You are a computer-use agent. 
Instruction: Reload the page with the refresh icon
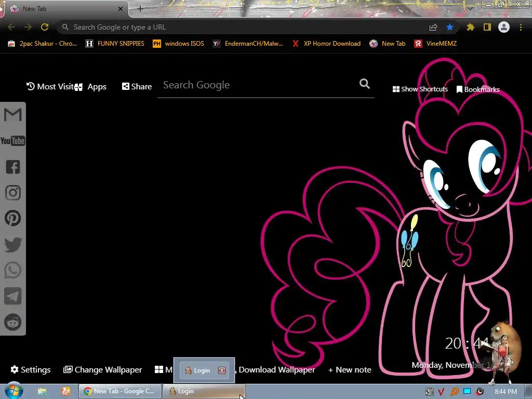coord(45,27)
